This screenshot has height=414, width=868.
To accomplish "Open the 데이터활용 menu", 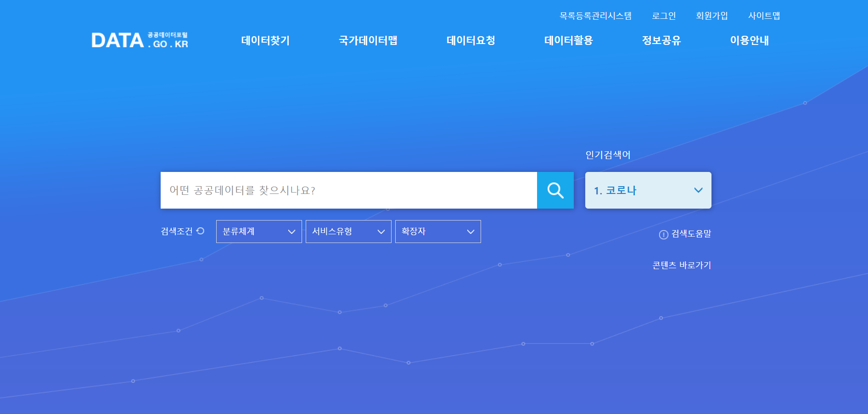I will tap(569, 40).
